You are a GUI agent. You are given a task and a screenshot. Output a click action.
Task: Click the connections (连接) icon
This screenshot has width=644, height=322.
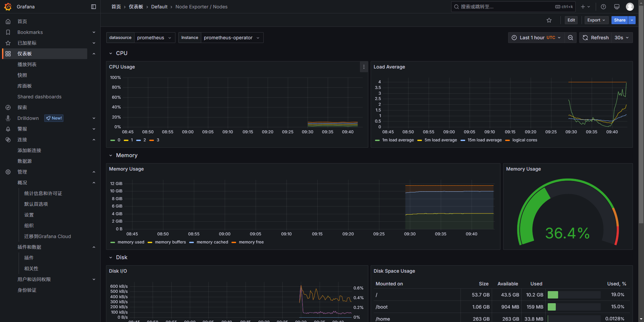tap(8, 140)
